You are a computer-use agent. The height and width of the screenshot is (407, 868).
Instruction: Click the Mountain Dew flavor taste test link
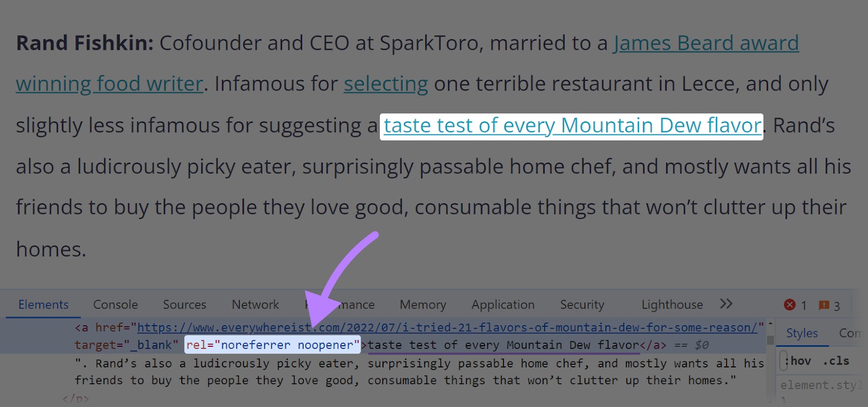[x=572, y=126]
